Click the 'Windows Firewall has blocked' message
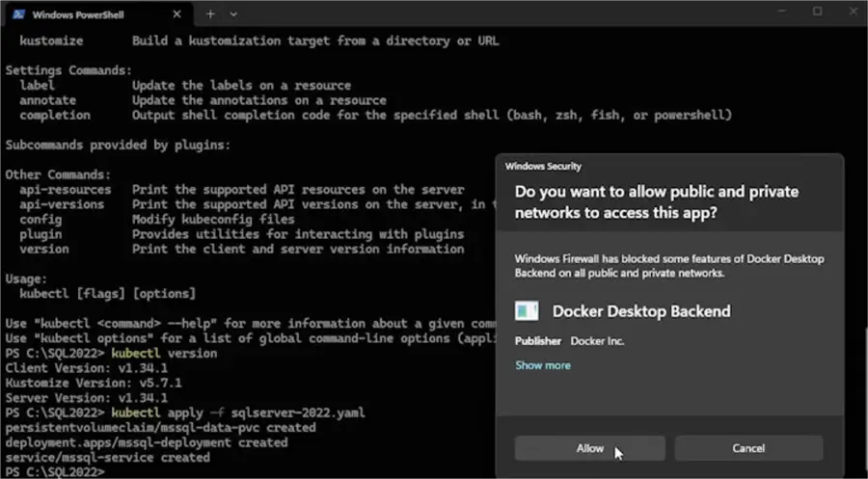 coord(669,266)
